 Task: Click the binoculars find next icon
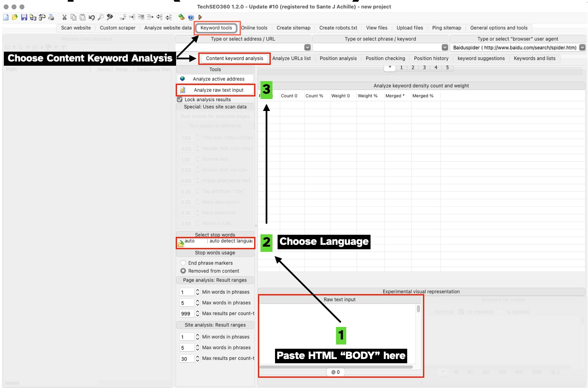pyautogui.click(x=110, y=17)
